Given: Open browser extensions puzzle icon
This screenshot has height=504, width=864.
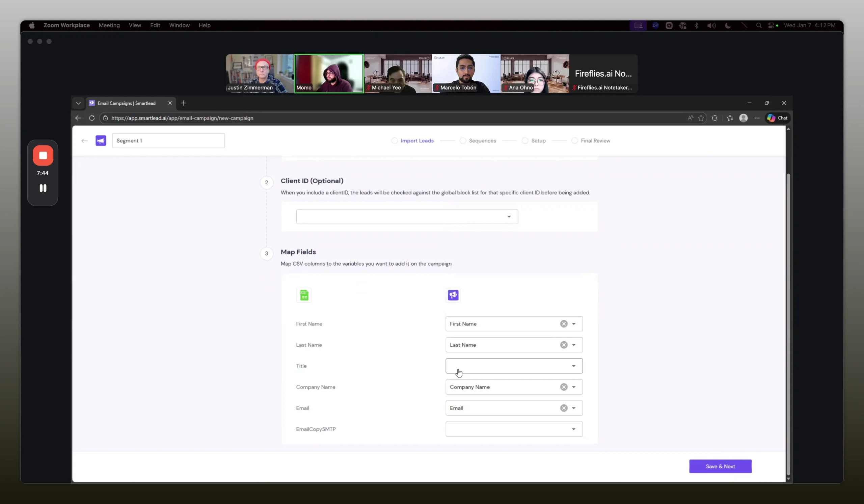Looking at the screenshot, I should [714, 118].
